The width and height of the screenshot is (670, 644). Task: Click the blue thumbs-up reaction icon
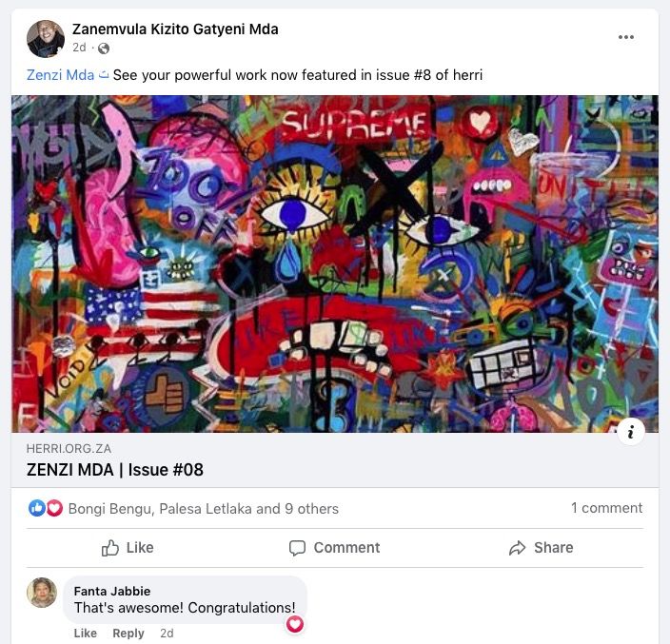pos(37,508)
